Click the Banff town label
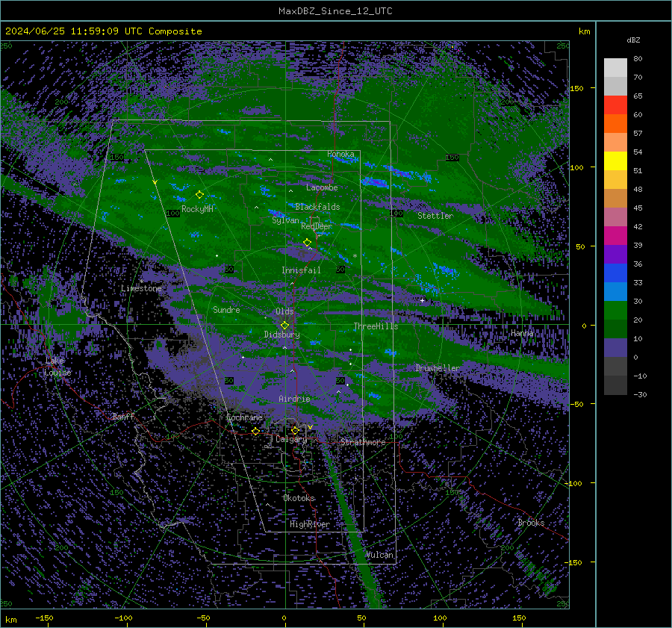The width and height of the screenshot is (672, 628). click(123, 417)
